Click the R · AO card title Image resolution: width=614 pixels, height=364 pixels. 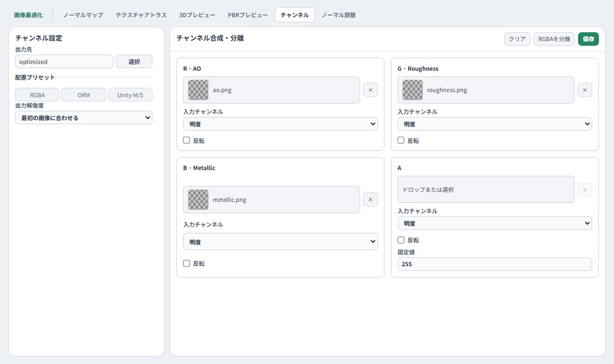point(192,68)
